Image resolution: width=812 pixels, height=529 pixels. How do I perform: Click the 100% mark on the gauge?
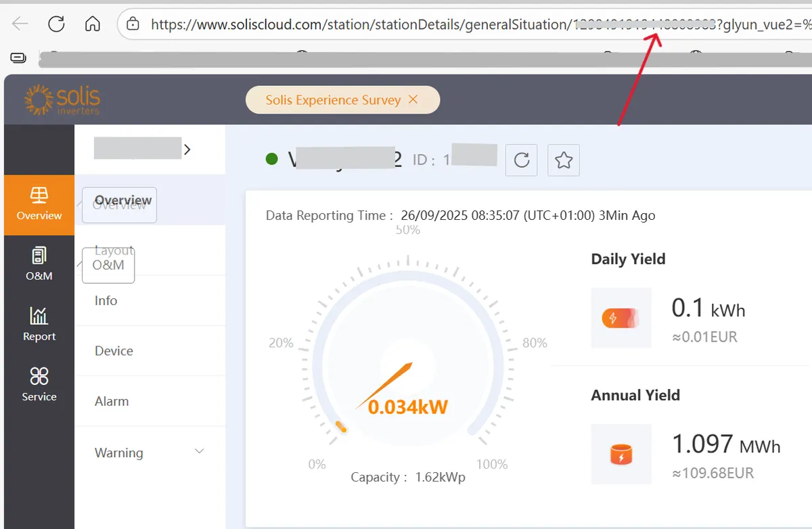click(x=492, y=465)
